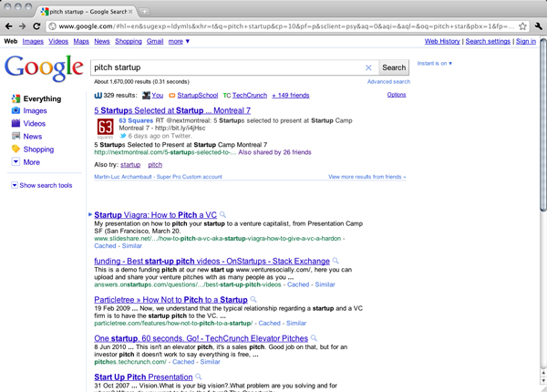Go forward with the browser forward arrow
This screenshot has width=547, height=392.
coord(22,26)
